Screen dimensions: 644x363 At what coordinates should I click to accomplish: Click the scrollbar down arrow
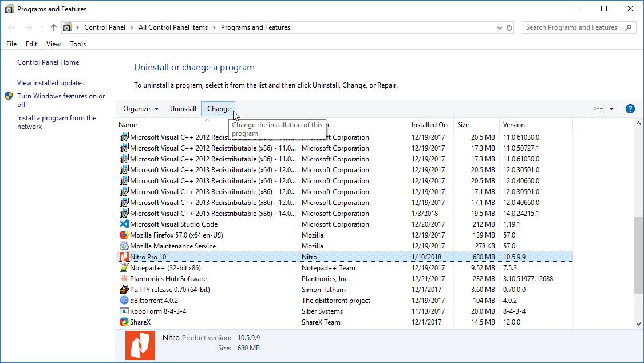pos(638,323)
